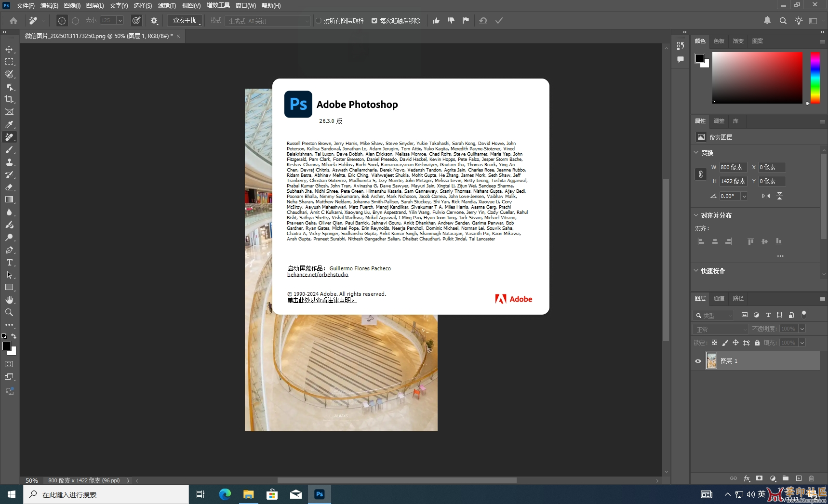Select the Crop tool

pyautogui.click(x=9, y=99)
